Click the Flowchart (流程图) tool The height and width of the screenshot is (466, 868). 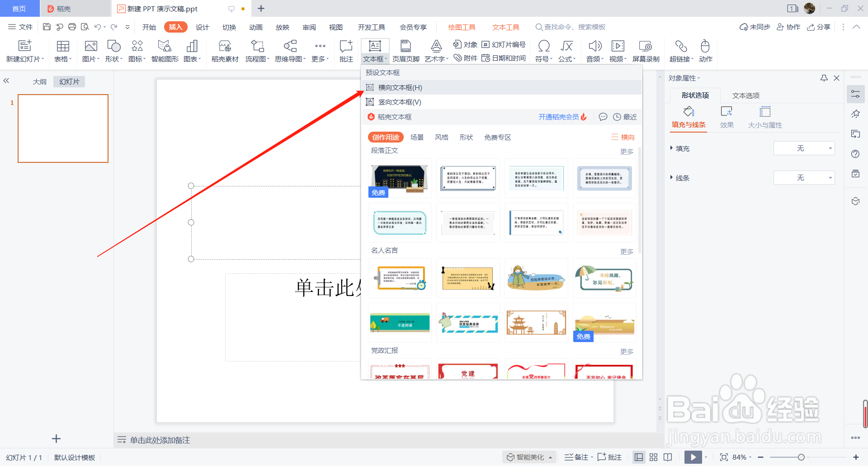coord(257,51)
